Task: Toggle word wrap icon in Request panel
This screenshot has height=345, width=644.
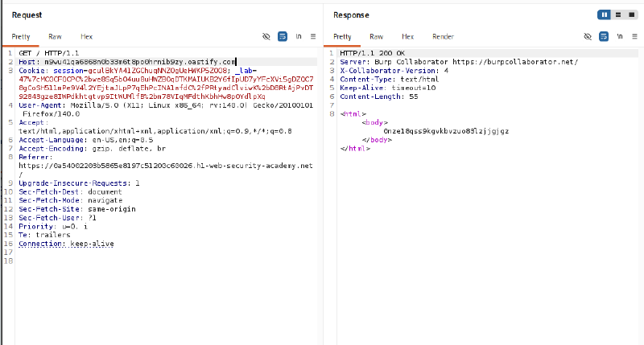Action: (283, 36)
